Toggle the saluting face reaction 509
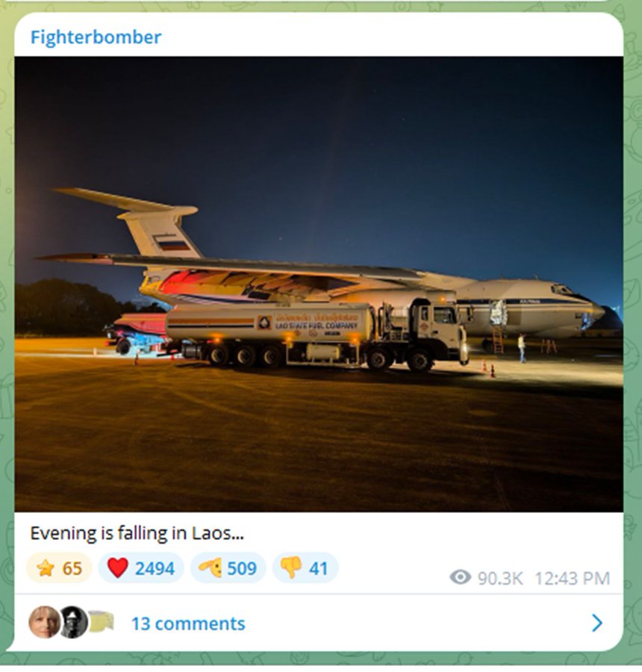This screenshot has height=672, width=642. pyautogui.click(x=228, y=568)
